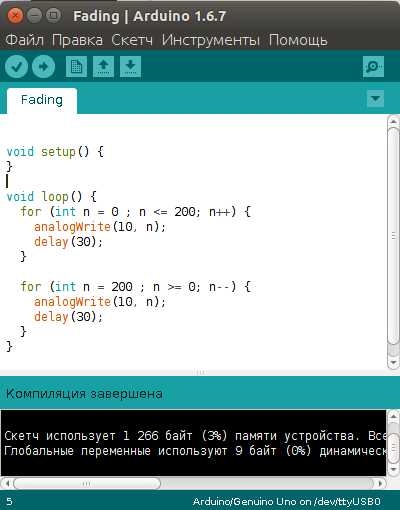Open the Serial Monitor magnifier icon
400x510 pixels.
click(373, 67)
